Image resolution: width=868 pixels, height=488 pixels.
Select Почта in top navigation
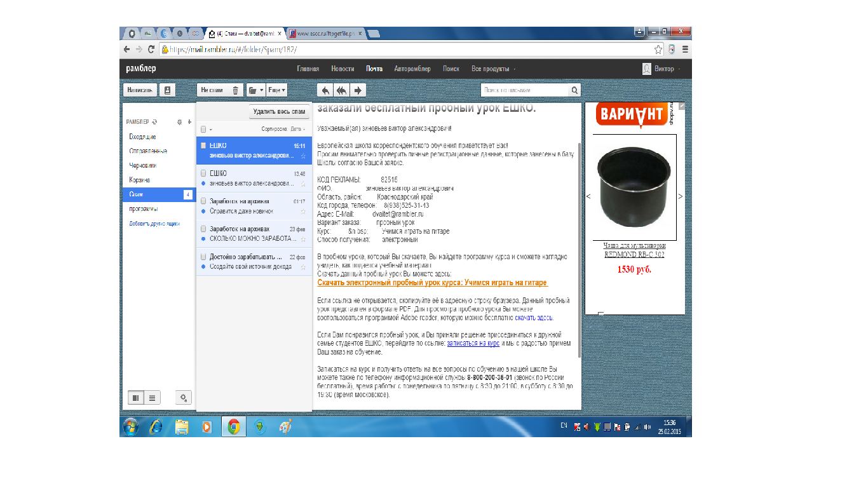(x=374, y=69)
